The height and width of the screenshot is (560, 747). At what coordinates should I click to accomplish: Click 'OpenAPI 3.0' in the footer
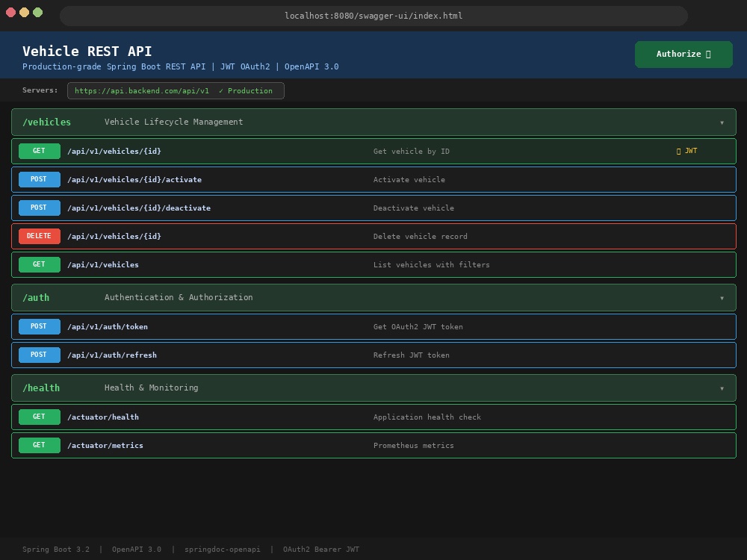[137, 550]
